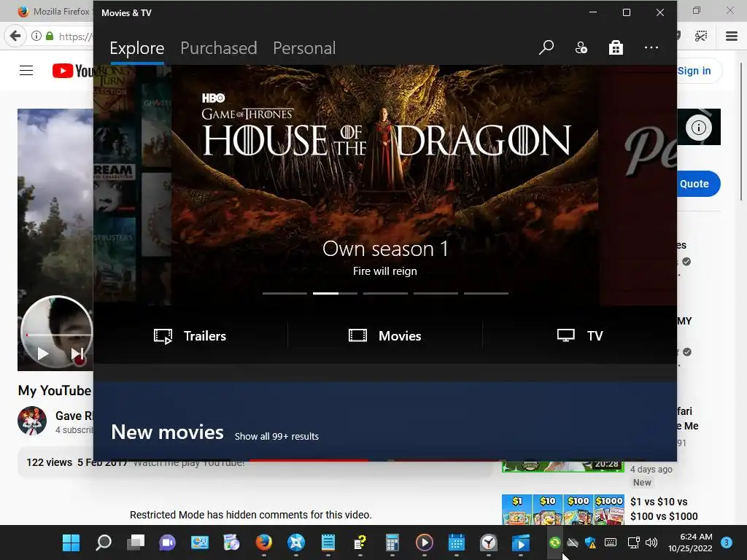The width and height of the screenshot is (747, 560).
Task: Open the YouTube hamburger menu in Firefox
Action: pos(26,71)
